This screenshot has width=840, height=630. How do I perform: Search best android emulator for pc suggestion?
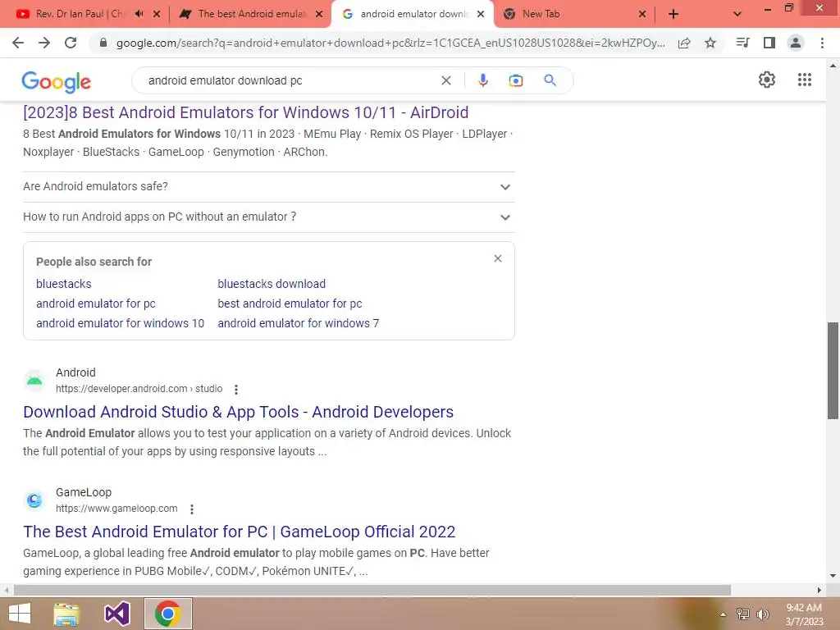pos(290,304)
